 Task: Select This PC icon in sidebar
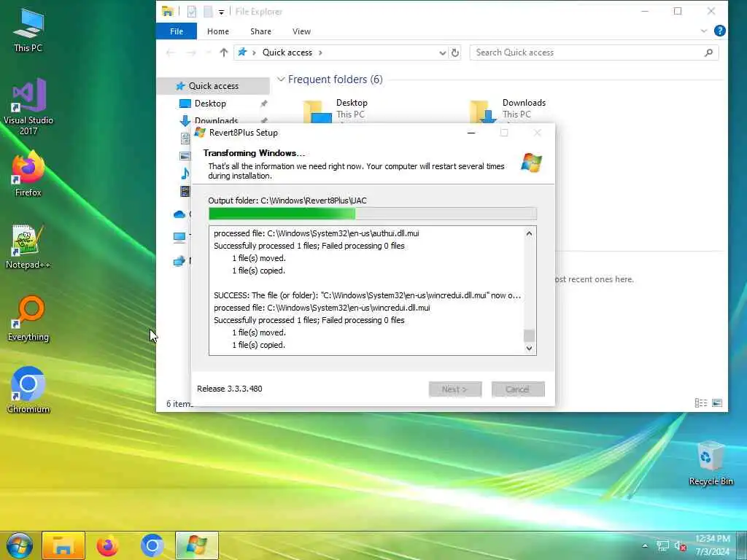click(x=179, y=237)
